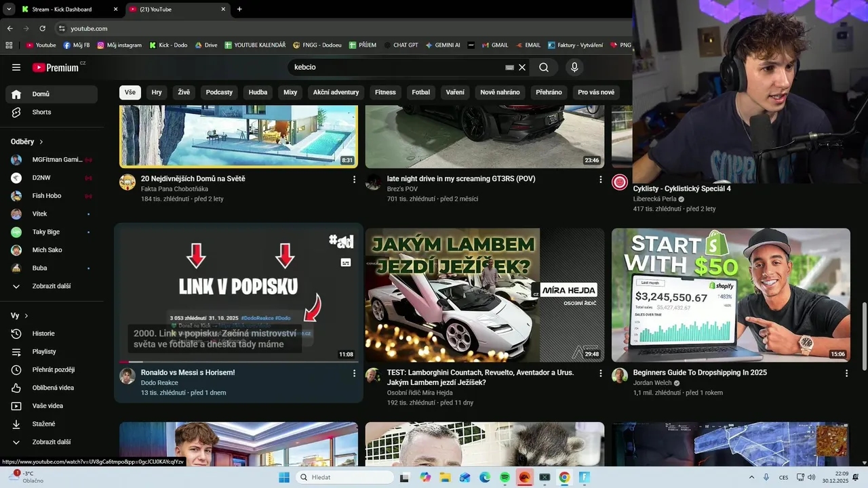Open options for Beginners Guide To Dropshipping video
The image size is (868, 488).
pyautogui.click(x=846, y=373)
